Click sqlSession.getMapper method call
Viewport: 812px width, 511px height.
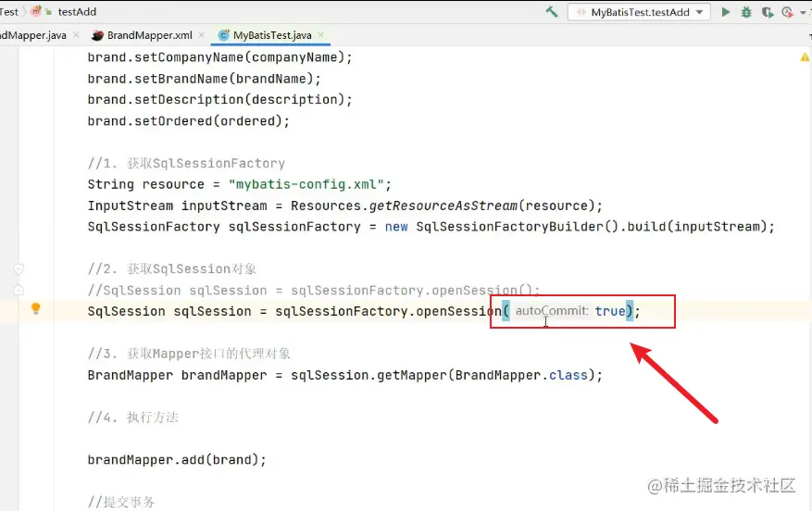pyautogui.click(x=369, y=375)
